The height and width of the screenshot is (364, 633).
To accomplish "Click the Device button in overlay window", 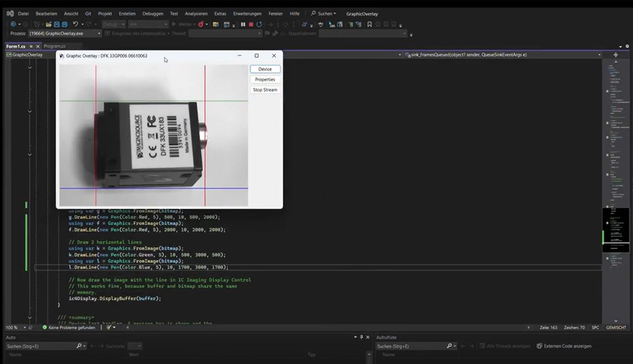I will (265, 69).
